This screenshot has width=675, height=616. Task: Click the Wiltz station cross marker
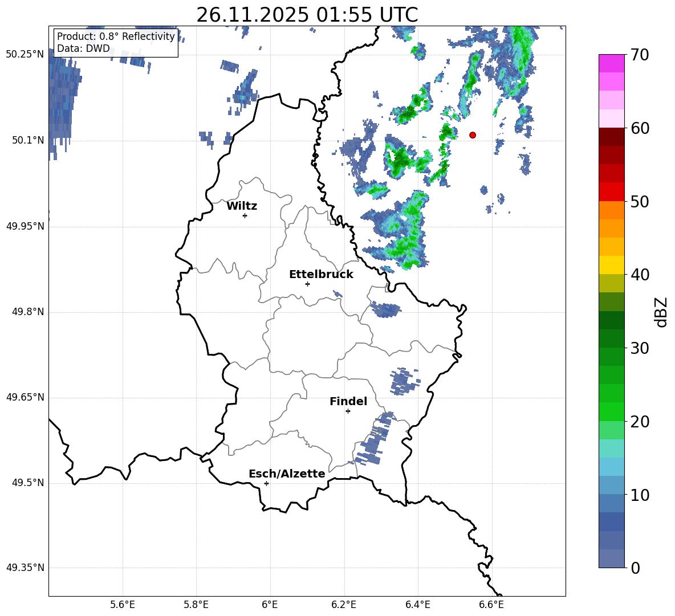tap(245, 215)
